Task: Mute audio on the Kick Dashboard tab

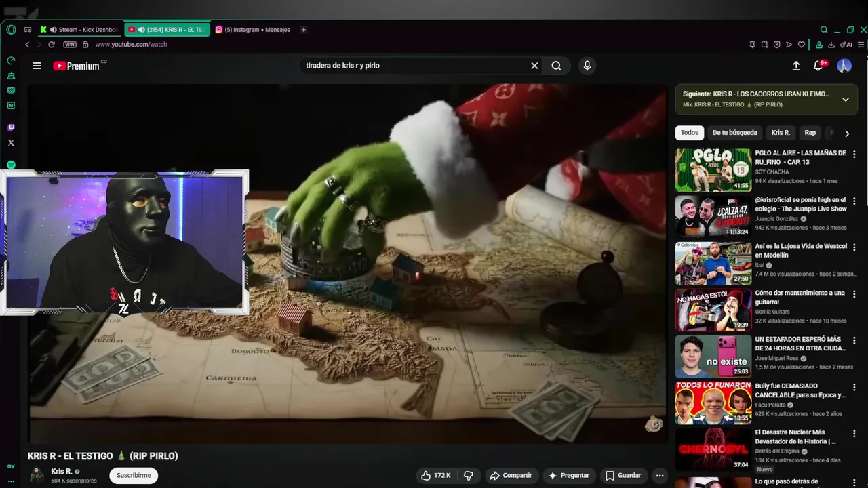Action: tap(53, 30)
